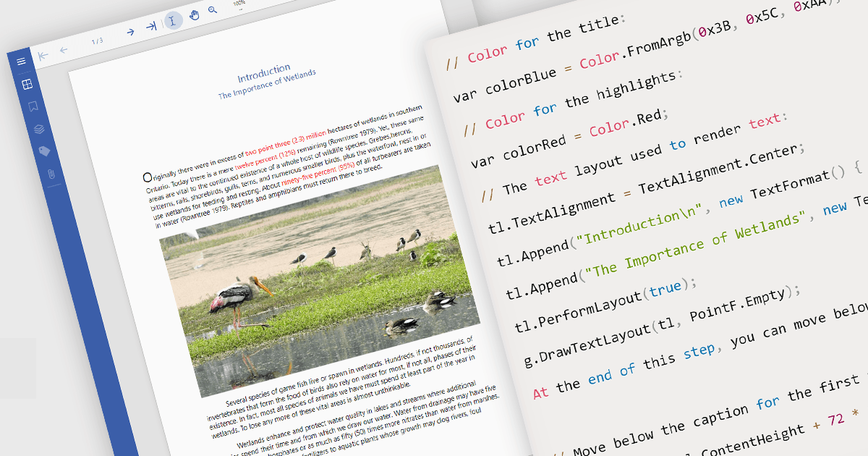Select the Introduction document heading
The height and width of the screenshot is (456, 868).
tap(264, 73)
